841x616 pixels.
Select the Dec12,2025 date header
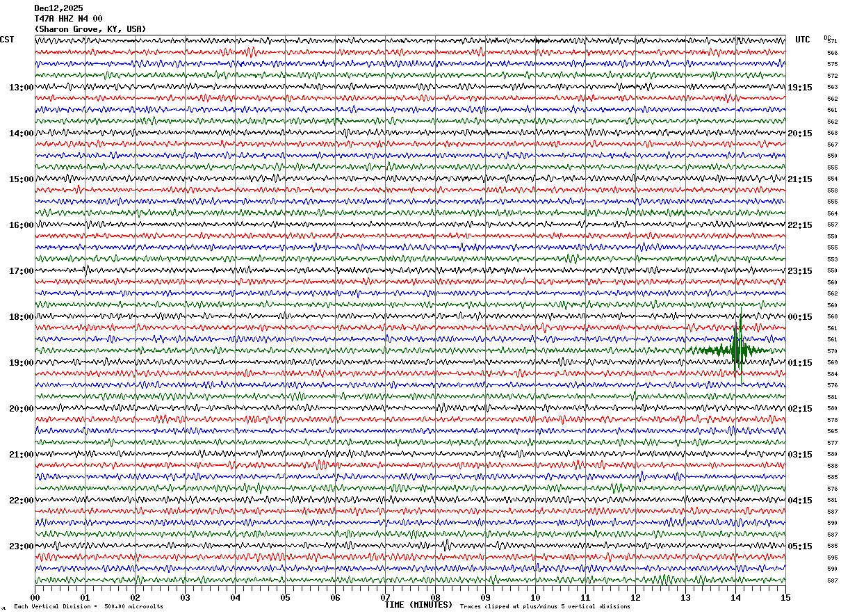pyautogui.click(x=58, y=8)
